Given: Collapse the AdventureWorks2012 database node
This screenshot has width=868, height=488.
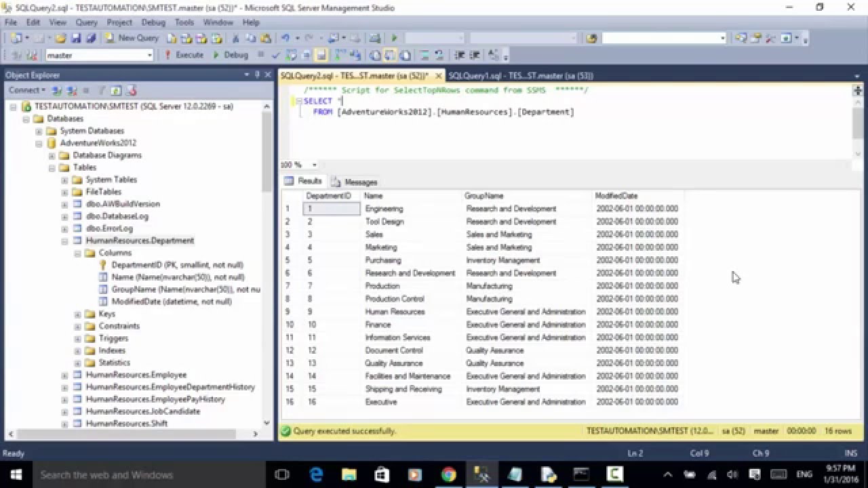Looking at the screenshot, I should [x=39, y=143].
